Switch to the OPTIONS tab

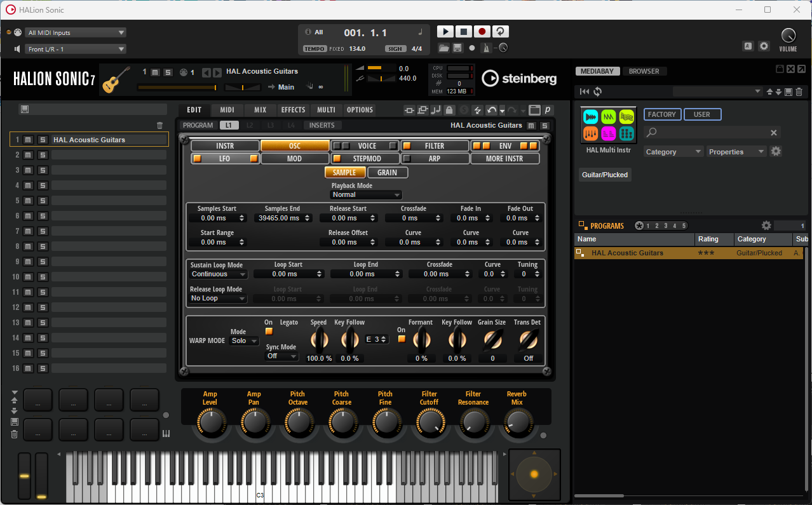(x=360, y=110)
